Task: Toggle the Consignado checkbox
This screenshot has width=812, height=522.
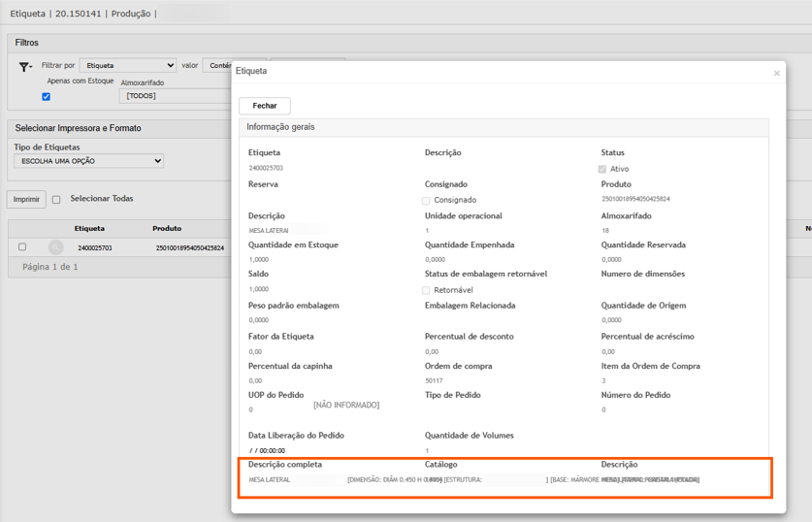Action: (x=426, y=201)
